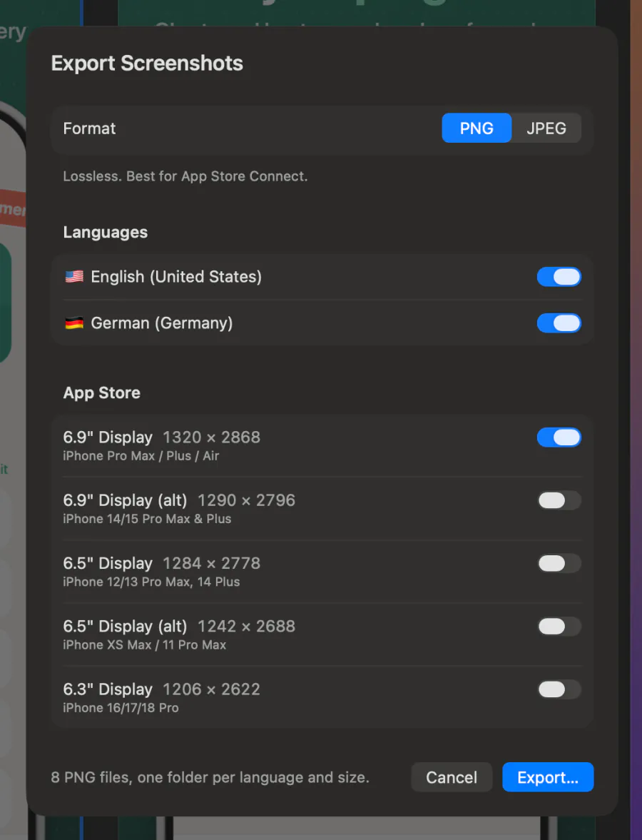Toggle off 6.9" Display 1320 × 2868

point(559,437)
